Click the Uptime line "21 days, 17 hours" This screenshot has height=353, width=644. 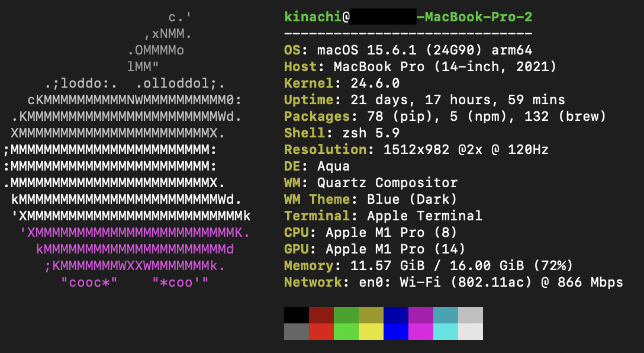(424, 100)
